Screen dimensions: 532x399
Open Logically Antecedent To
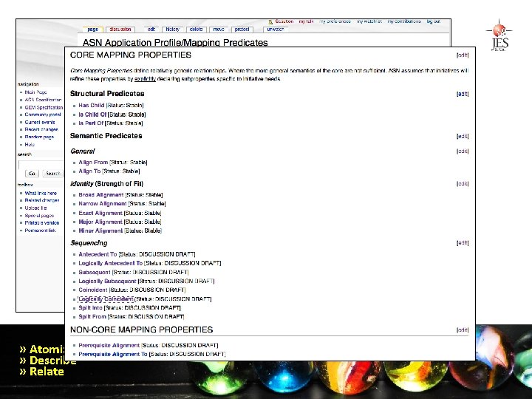point(111,263)
